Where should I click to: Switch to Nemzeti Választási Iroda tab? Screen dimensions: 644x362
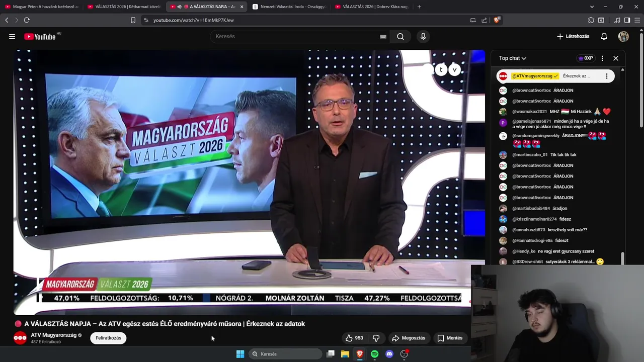[x=289, y=7]
